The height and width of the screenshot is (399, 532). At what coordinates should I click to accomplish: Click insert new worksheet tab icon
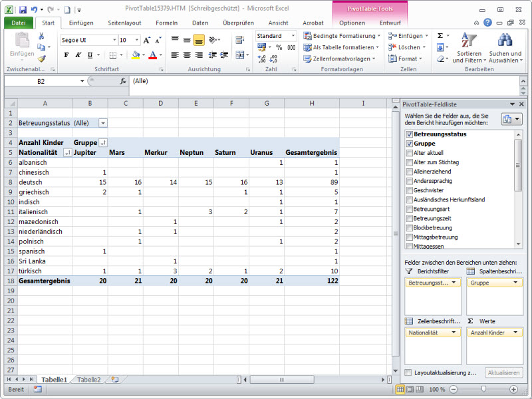115,380
